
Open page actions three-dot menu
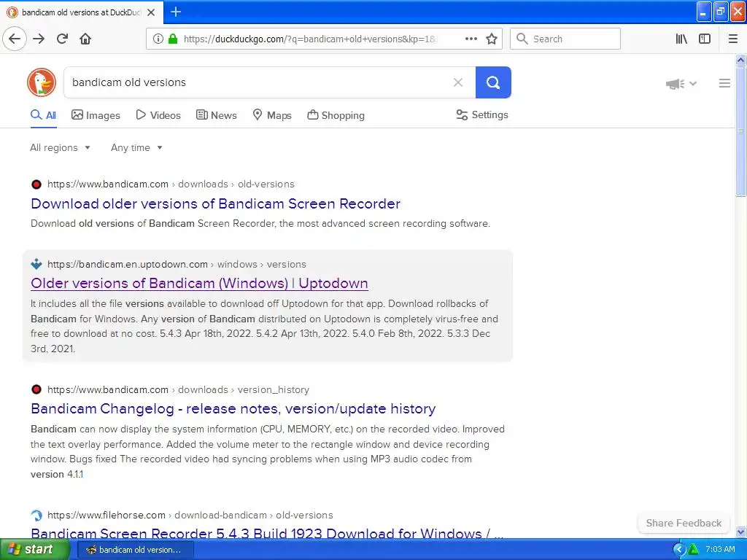(x=471, y=39)
